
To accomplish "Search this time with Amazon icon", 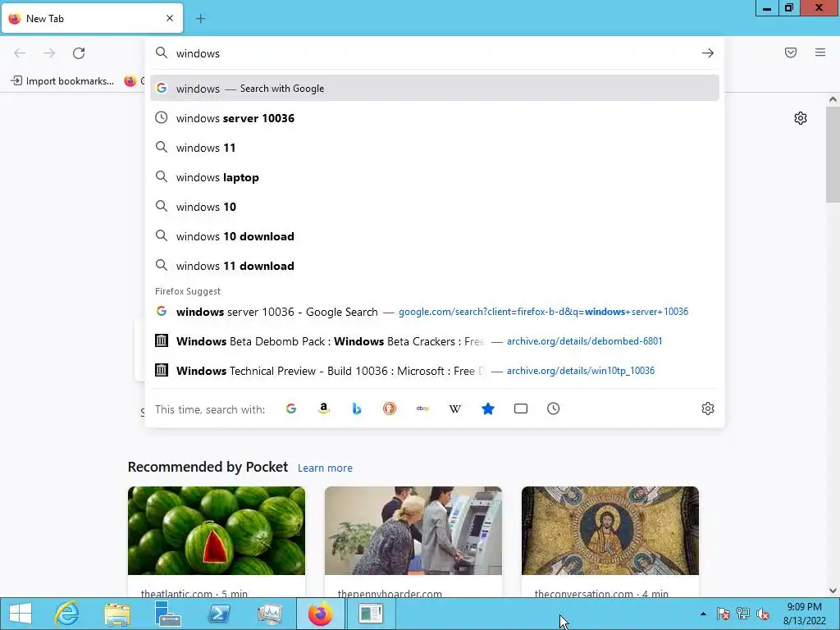I will click(323, 409).
